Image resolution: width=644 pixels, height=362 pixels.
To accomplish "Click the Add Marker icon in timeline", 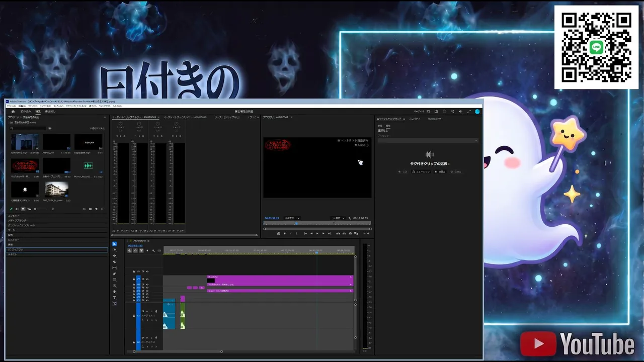I will (147, 250).
